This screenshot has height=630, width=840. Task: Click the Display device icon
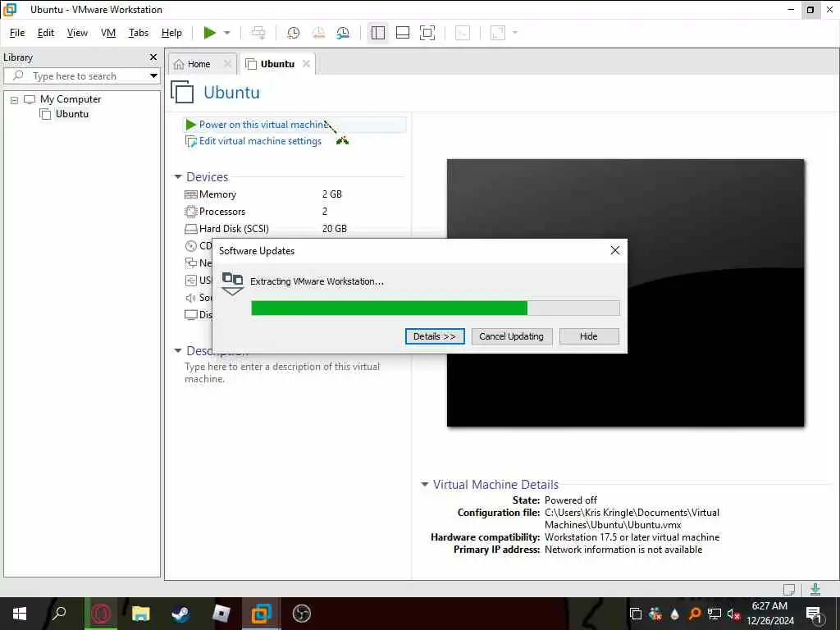(190, 314)
